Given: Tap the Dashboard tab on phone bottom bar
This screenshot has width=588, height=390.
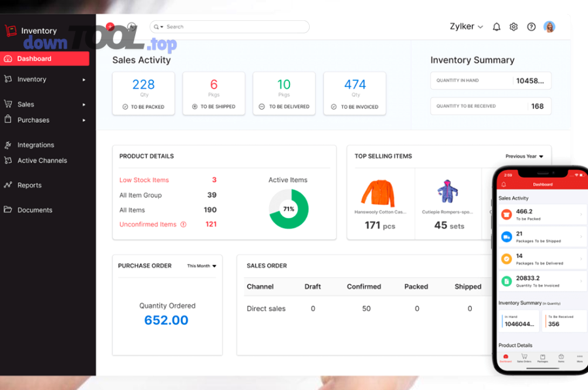Looking at the screenshot, I should click(506, 358).
